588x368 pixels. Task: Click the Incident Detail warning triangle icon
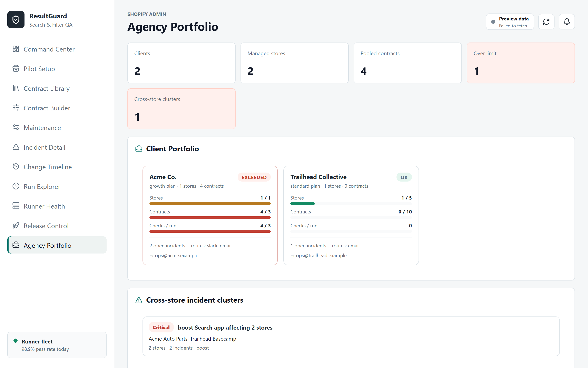tap(16, 147)
